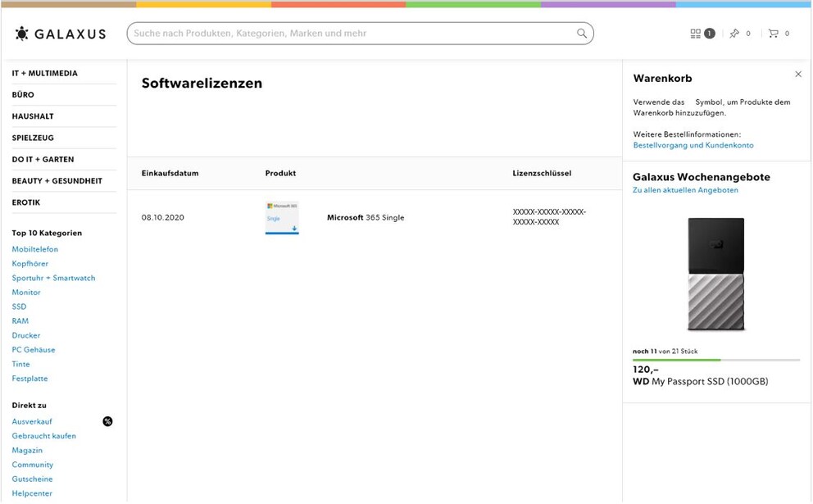Go to RAM category

point(20,321)
